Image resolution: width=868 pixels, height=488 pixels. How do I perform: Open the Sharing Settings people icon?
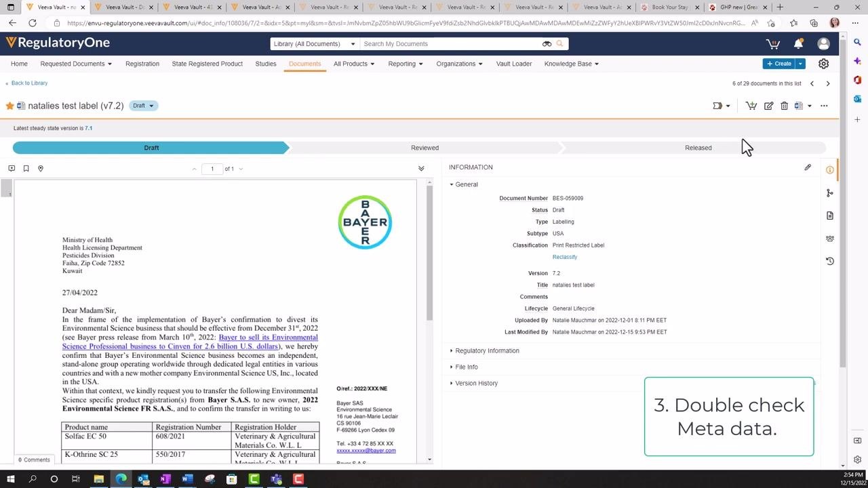830,239
